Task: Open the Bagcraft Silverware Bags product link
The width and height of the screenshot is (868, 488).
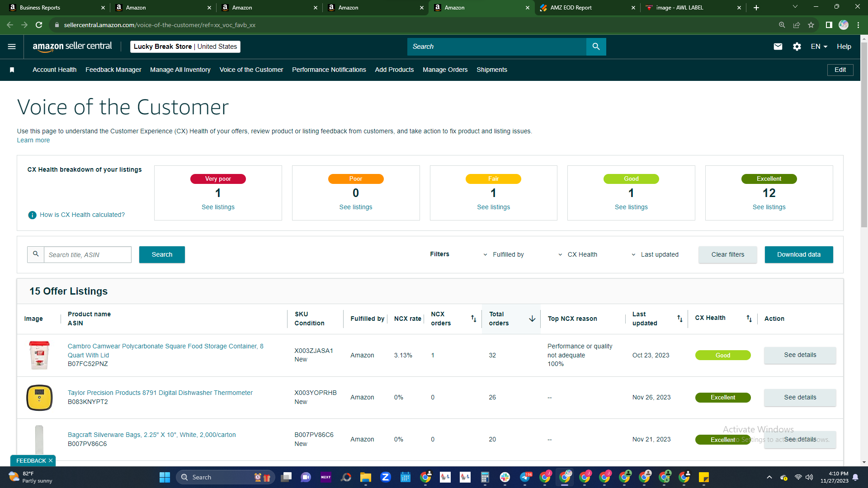Action: coord(152,435)
